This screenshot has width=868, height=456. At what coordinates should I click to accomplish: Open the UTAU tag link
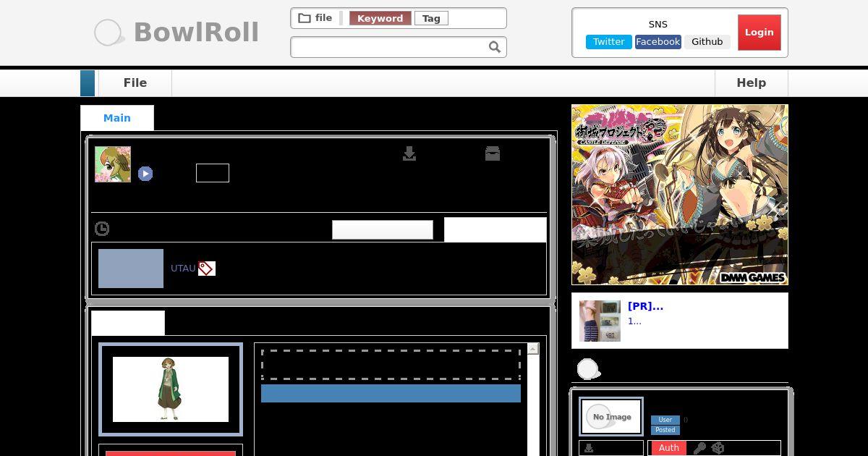[183, 269]
